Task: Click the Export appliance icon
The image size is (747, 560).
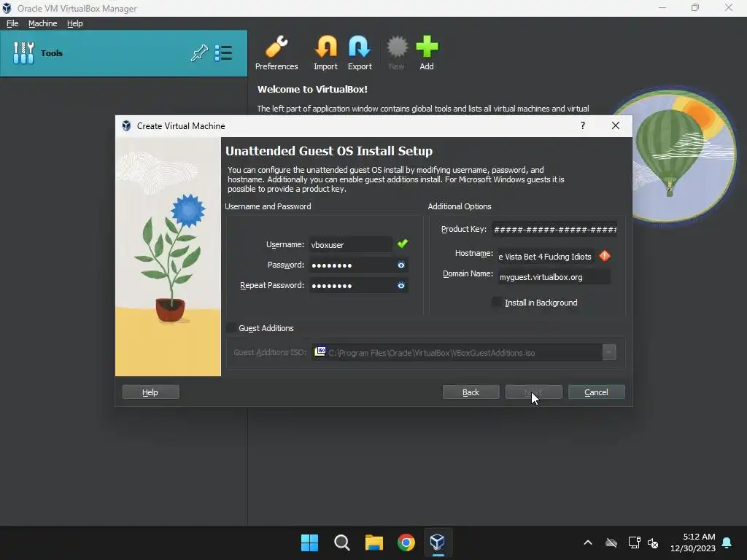Action: pos(360,52)
